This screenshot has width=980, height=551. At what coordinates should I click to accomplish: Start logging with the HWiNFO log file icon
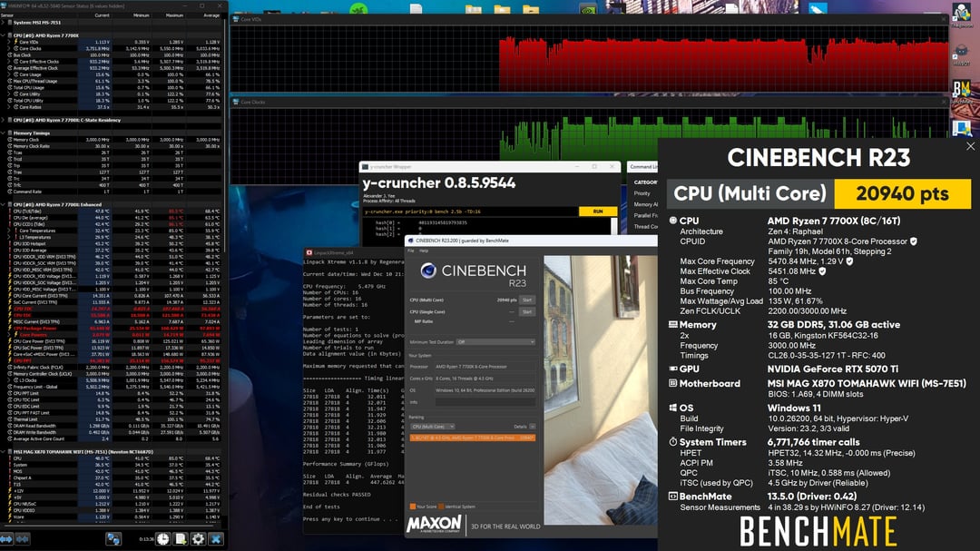coord(181,538)
